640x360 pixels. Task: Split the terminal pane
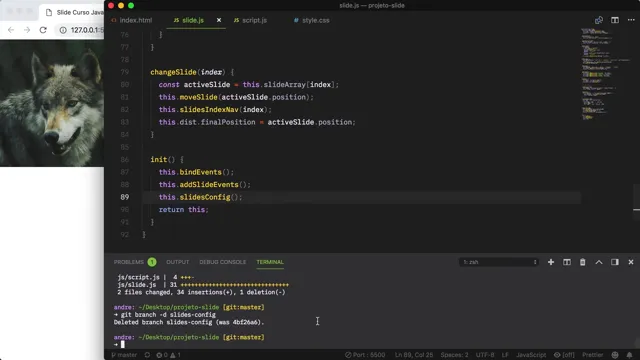567,262
